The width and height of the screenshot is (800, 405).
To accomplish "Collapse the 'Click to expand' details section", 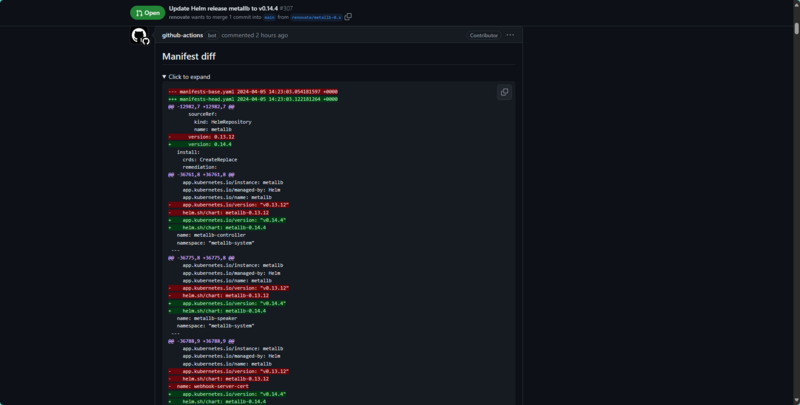I will pyautogui.click(x=186, y=77).
